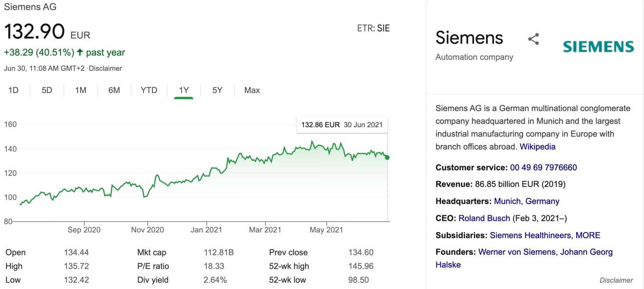Click the Disclaimer at the bottom of the info panel

[616, 280]
